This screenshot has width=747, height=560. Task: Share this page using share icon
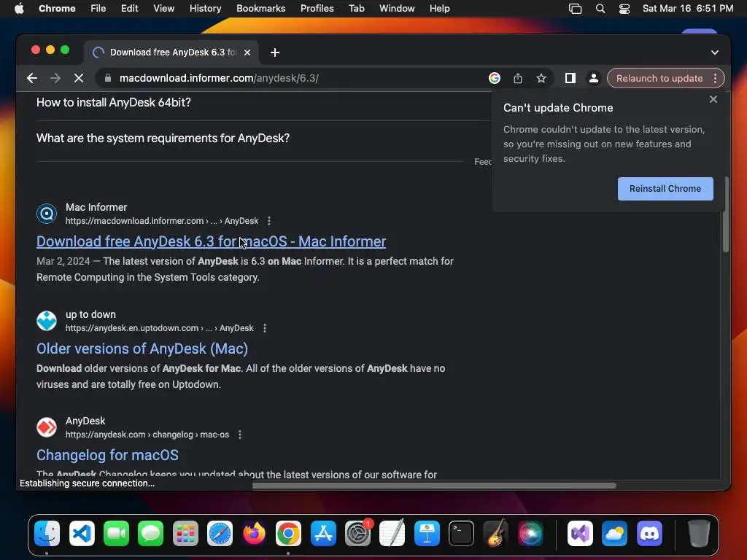(x=518, y=78)
